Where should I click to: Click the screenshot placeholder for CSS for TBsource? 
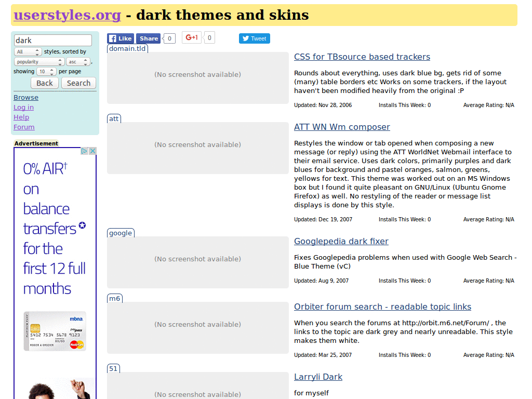pyautogui.click(x=198, y=78)
